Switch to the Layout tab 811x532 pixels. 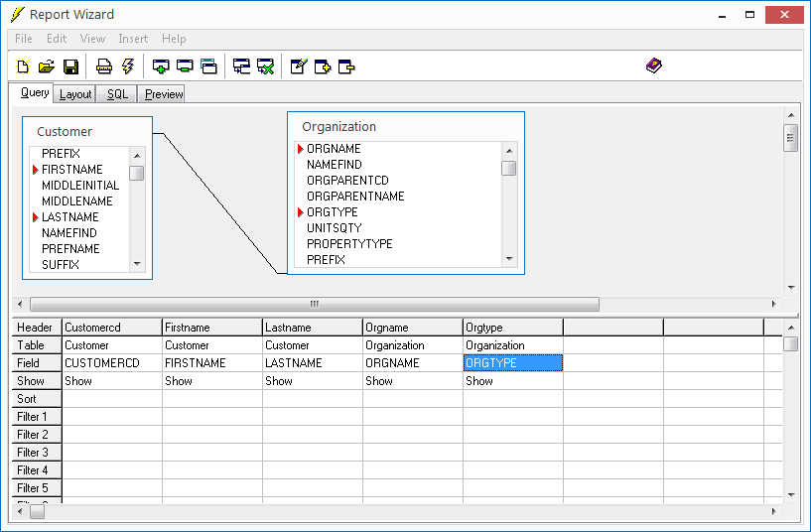(75, 94)
